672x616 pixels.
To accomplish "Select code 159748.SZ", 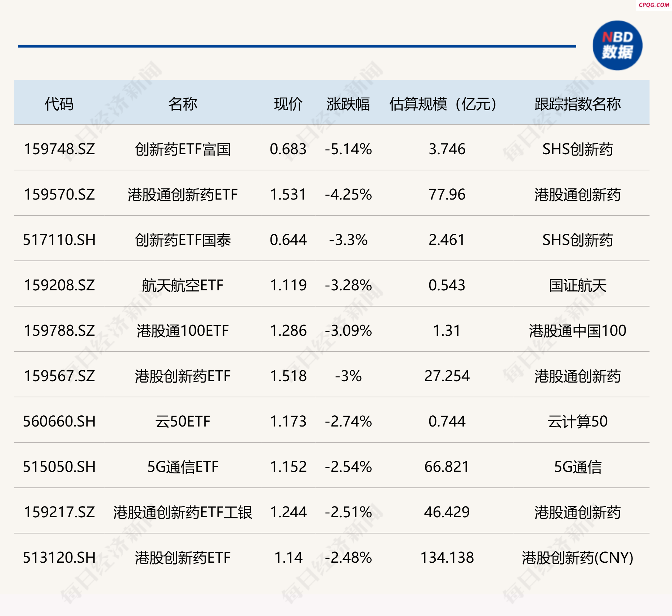I will click(x=59, y=149).
